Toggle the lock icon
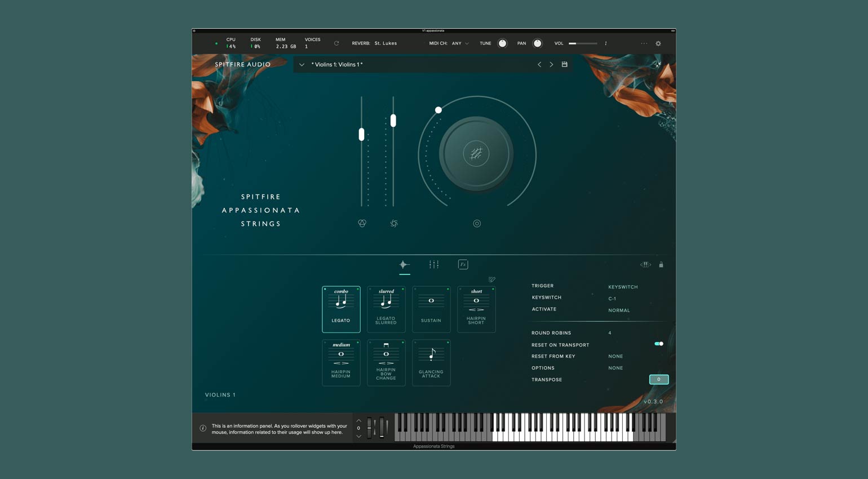This screenshot has height=479, width=868. point(661,264)
